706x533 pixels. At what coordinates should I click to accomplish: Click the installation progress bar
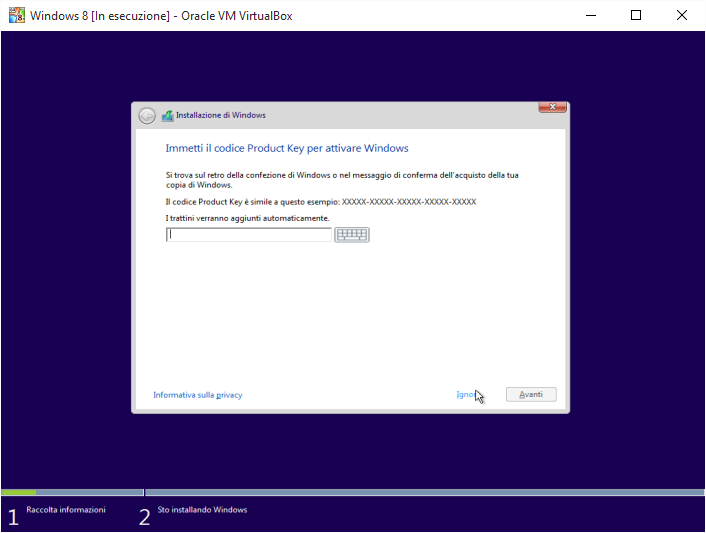point(353,492)
